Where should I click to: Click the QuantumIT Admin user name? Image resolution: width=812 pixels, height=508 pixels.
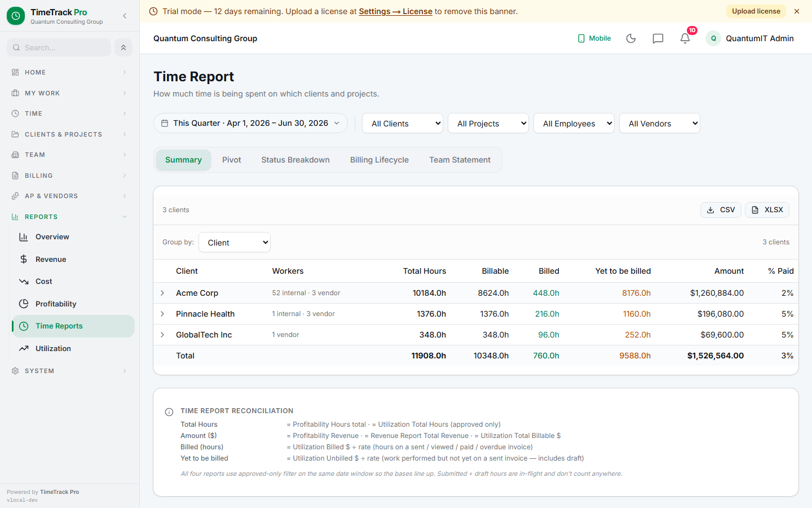(x=760, y=38)
